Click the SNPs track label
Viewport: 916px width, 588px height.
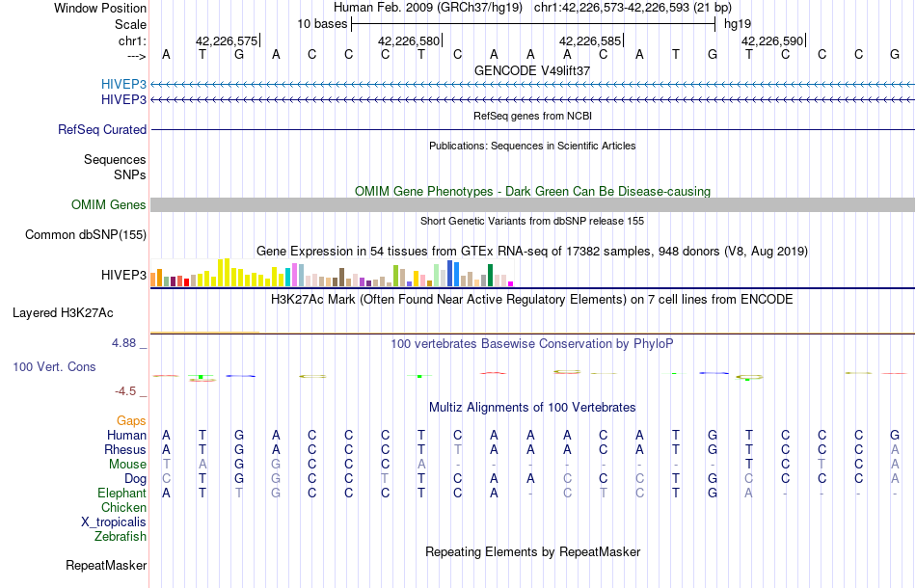[x=130, y=174]
